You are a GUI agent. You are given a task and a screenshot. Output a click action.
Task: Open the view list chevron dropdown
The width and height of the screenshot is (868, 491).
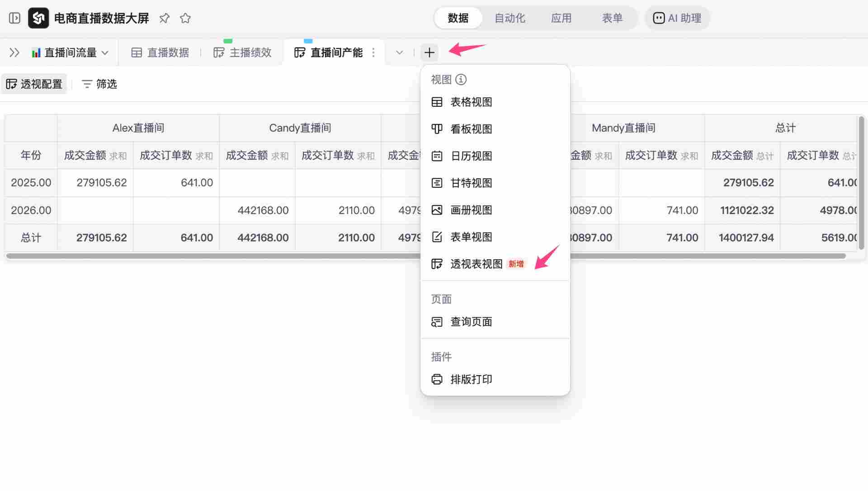pyautogui.click(x=399, y=52)
